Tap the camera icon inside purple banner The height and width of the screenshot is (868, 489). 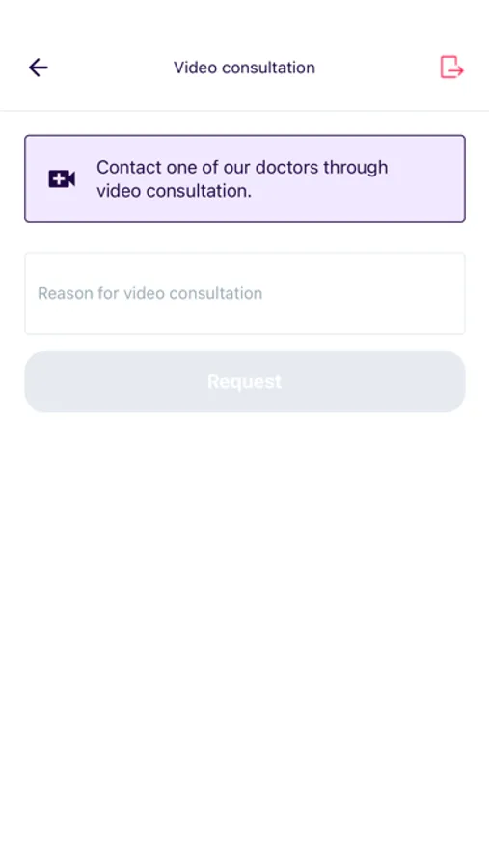pyautogui.click(x=62, y=178)
